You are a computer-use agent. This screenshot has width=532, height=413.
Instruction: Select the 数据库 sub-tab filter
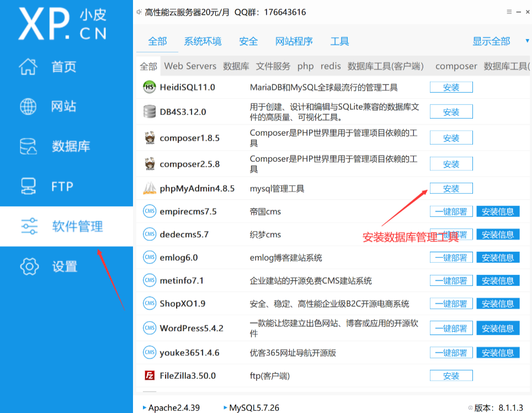click(236, 66)
